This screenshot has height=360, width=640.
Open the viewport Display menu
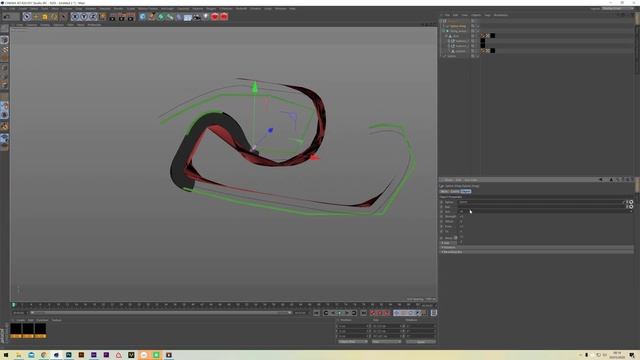coord(45,25)
